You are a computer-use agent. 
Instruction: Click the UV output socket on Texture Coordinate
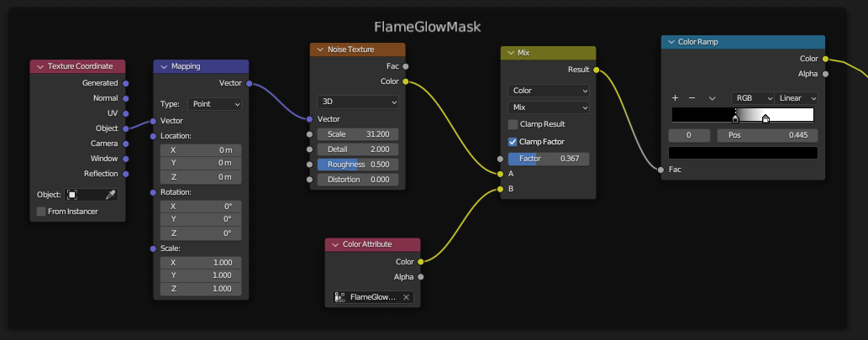coord(126,113)
